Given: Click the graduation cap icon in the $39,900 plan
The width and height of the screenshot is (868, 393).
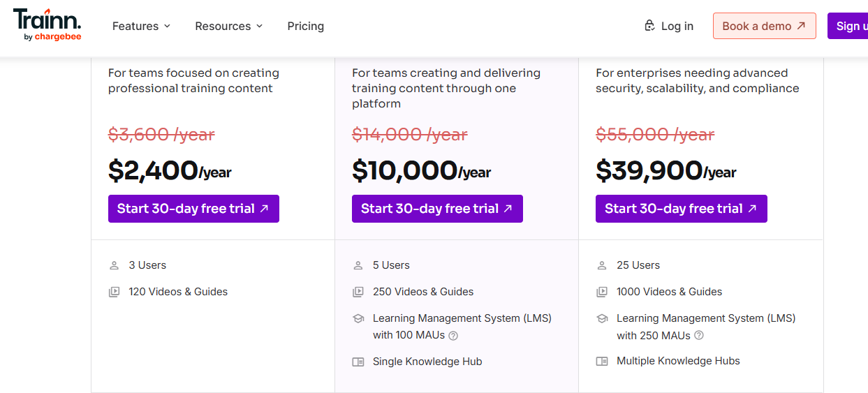Looking at the screenshot, I should [x=602, y=318].
